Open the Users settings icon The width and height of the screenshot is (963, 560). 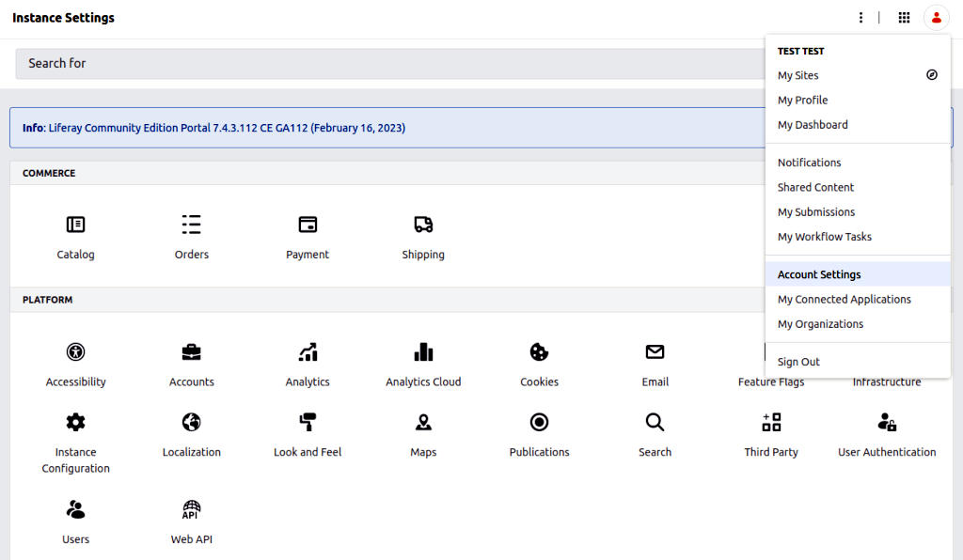[75, 509]
